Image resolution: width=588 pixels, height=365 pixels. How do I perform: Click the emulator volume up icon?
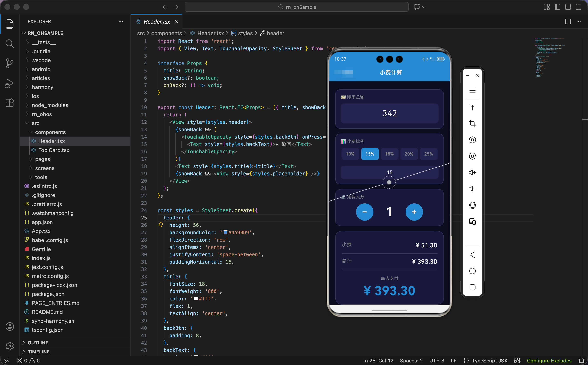pos(472,172)
